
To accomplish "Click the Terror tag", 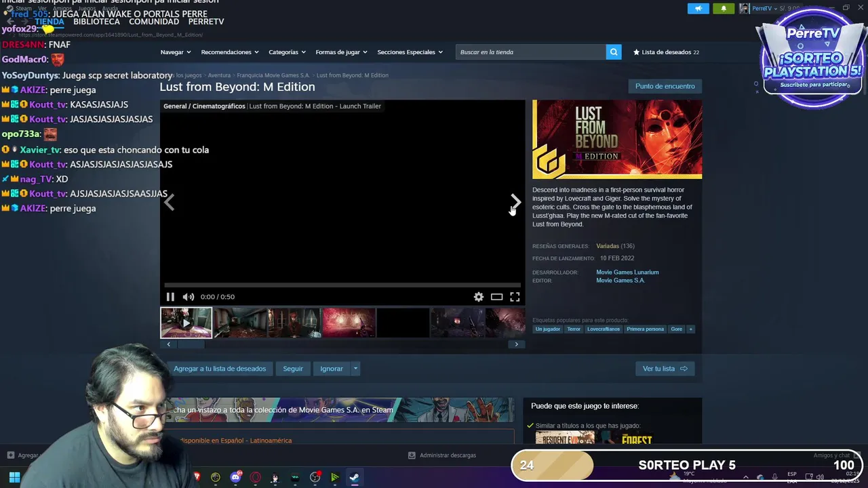I will [x=574, y=329].
